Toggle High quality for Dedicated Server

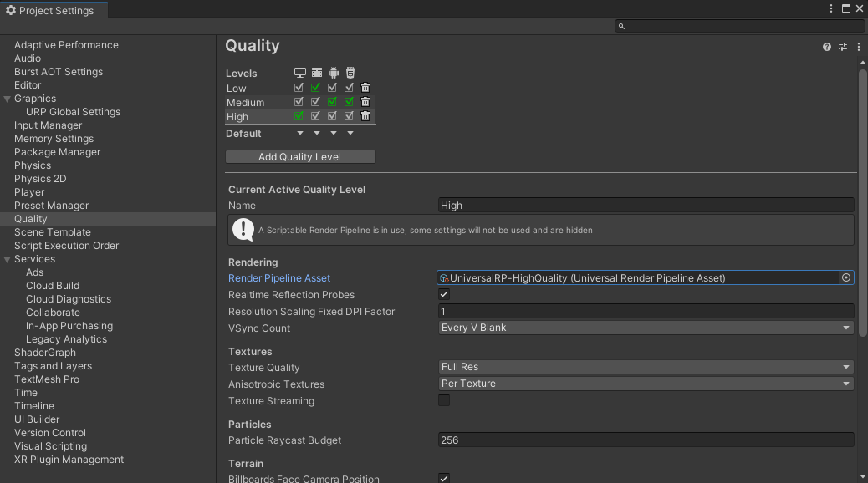[x=315, y=116]
